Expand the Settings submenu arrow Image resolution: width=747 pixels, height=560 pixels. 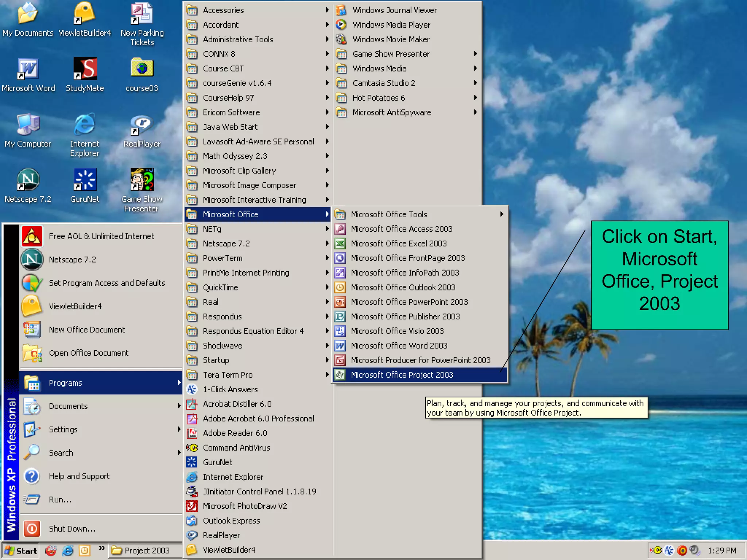179,429
